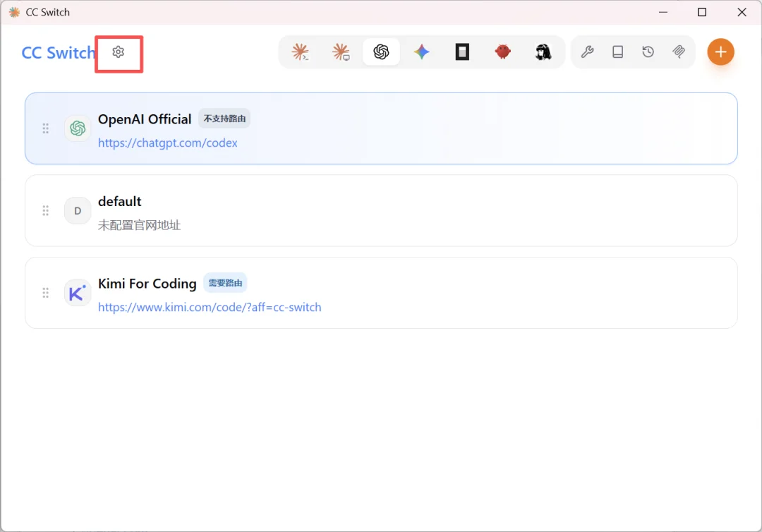Select the Gemini star icon tab
The width and height of the screenshot is (762, 532).
pos(422,52)
